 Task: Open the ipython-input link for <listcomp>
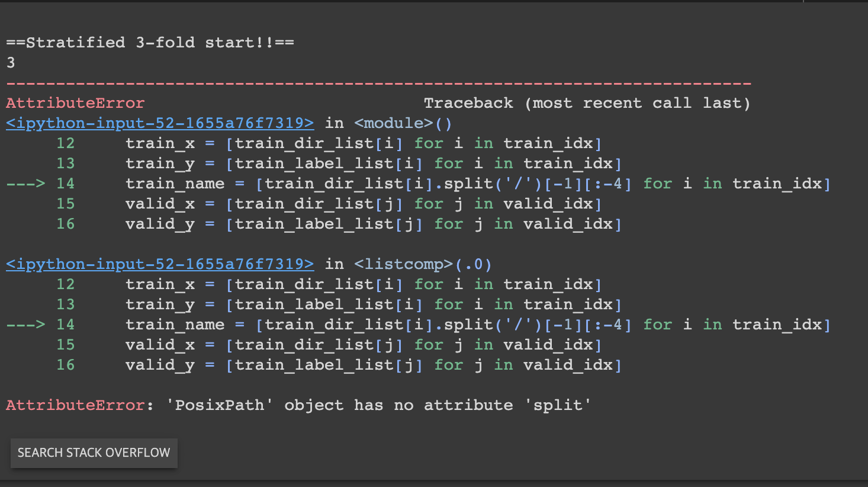(x=159, y=264)
